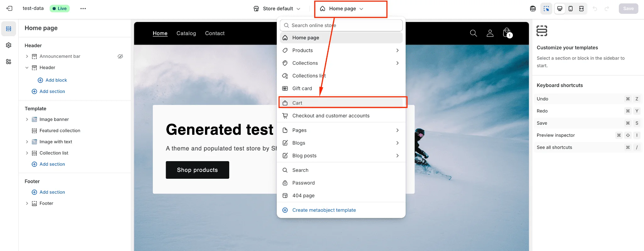
Task: Choose Checkout and customer accounts
Action: coord(331,116)
